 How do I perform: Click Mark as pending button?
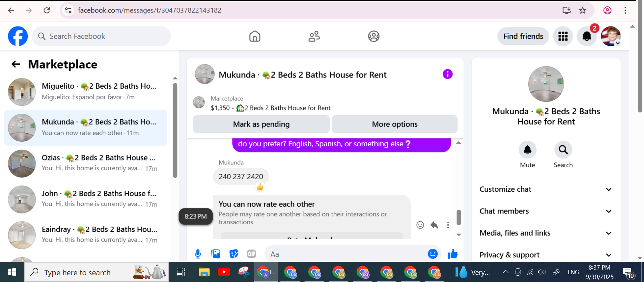pyautogui.click(x=261, y=124)
